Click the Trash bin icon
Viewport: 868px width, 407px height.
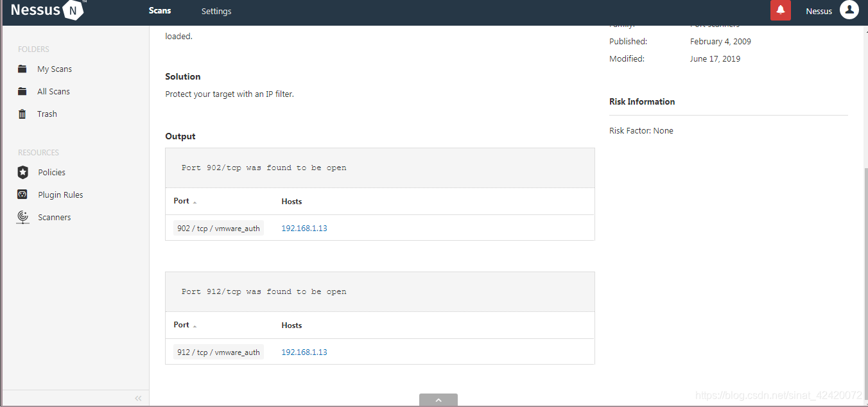click(22, 114)
